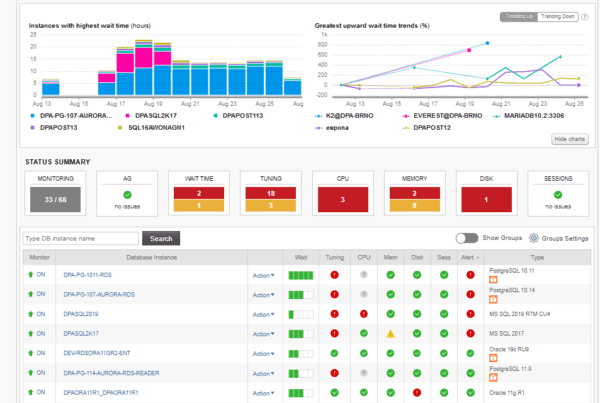Toggle EVEREST@DPA-BRNO legend series visibility

pos(442,116)
